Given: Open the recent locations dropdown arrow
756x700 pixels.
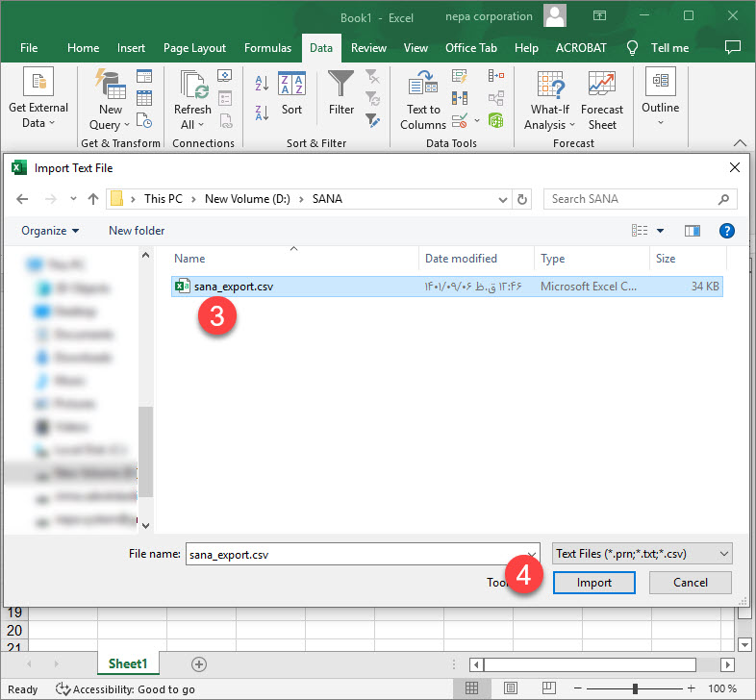Looking at the screenshot, I should (x=73, y=199).
